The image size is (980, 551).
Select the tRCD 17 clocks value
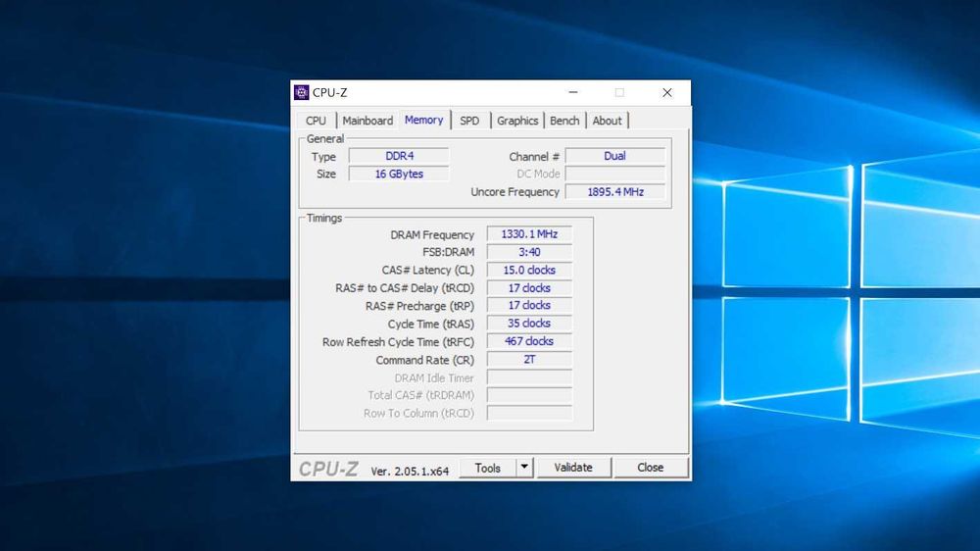pyautogui.click(x=529, y=288)
